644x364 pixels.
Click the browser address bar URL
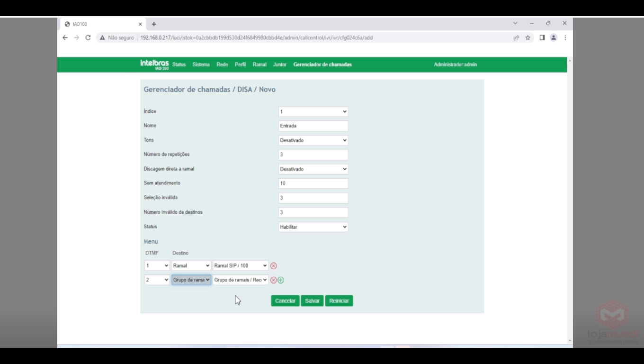[x=257, y=37]
